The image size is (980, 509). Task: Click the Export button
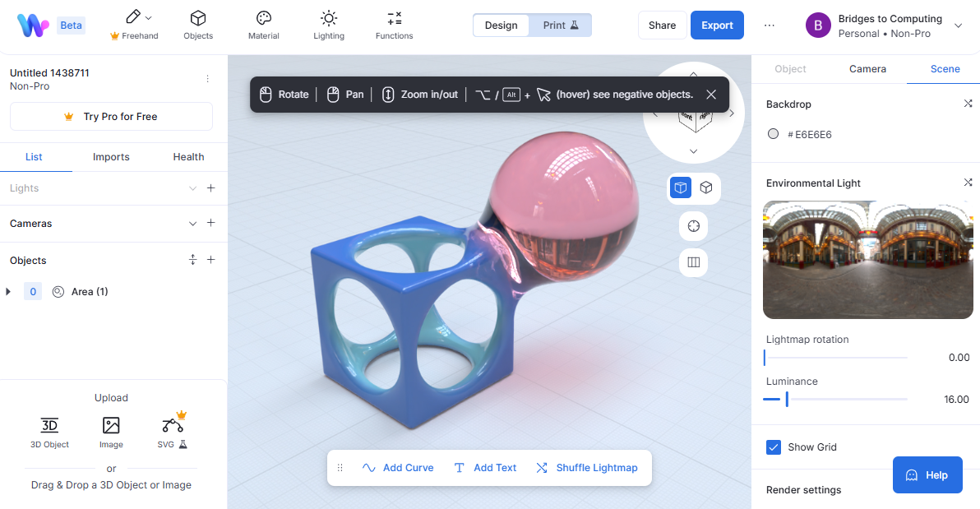717,25
